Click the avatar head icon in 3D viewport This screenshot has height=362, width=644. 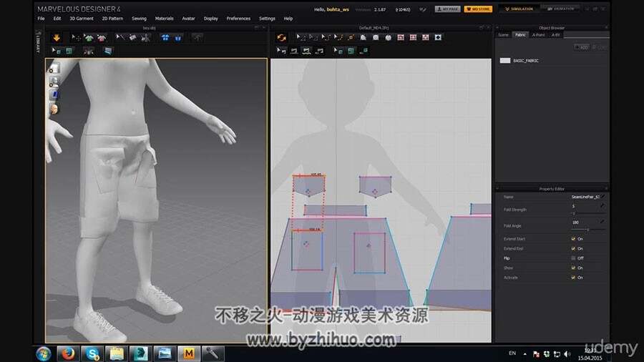click(54, 109)
